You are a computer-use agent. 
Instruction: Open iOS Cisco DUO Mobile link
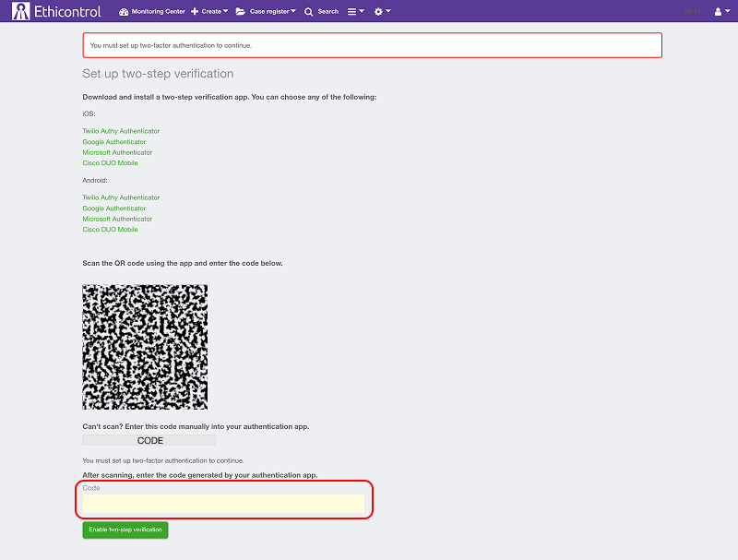[110, 162]
